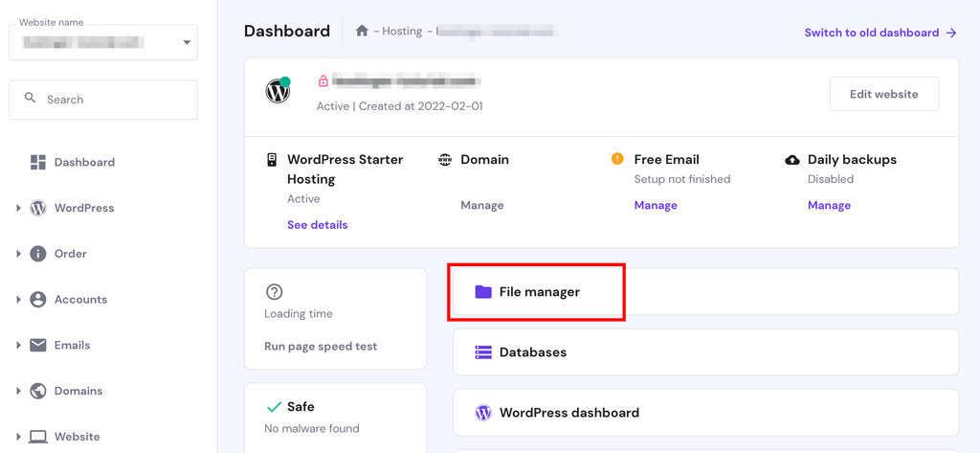Click Manage under Free Email
This screenshot has width=980, height=453.
656,205
